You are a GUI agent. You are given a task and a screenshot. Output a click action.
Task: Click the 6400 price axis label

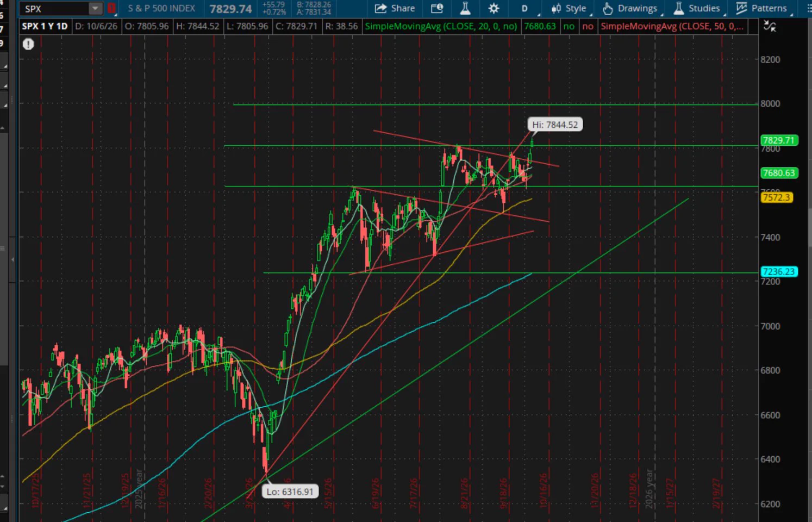pyautogui.click(x=770, y=459)
